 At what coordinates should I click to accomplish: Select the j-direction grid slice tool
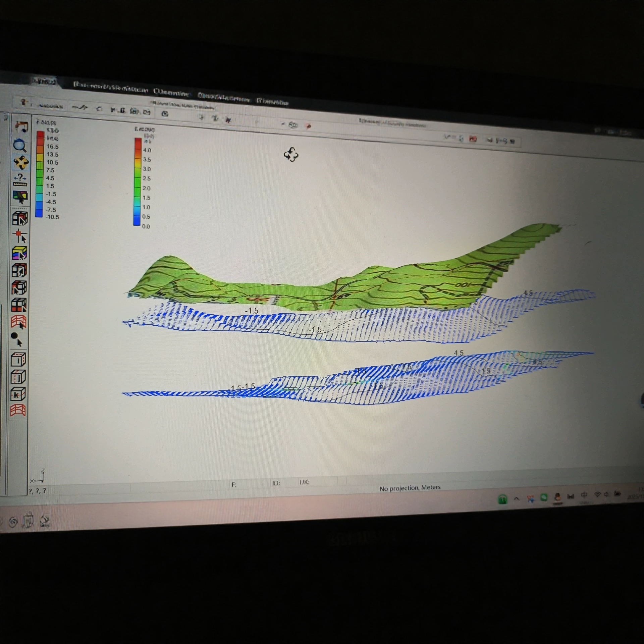(18, 377)
